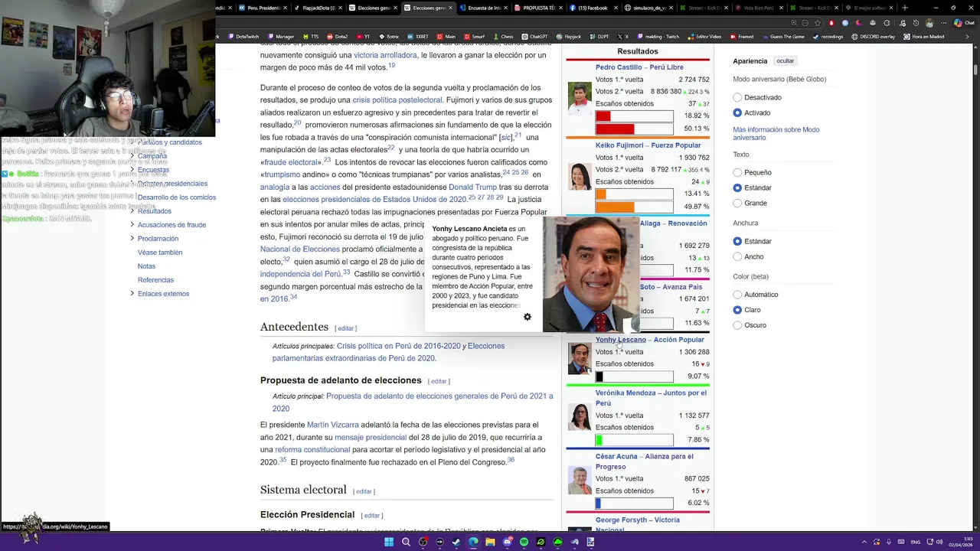Screen dimensions: 980x551
Task: Open the Véase también contents entry
Action: coord(160,253)
